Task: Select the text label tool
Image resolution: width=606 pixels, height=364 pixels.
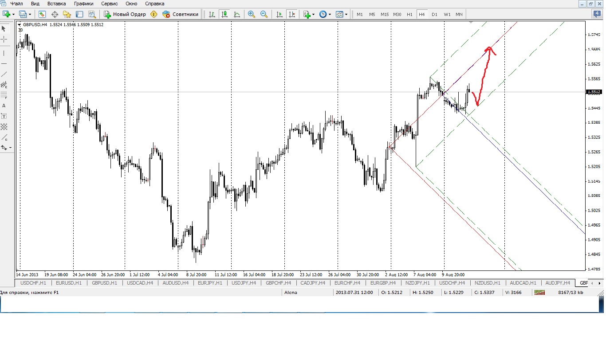Action: click(x=4, y=116)
